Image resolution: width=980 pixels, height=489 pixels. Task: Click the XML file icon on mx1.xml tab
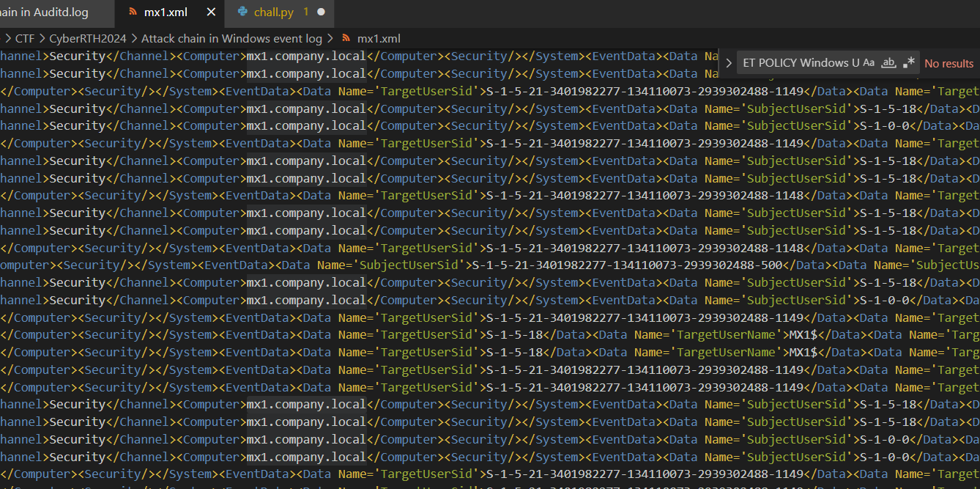[x=133, y=12]
